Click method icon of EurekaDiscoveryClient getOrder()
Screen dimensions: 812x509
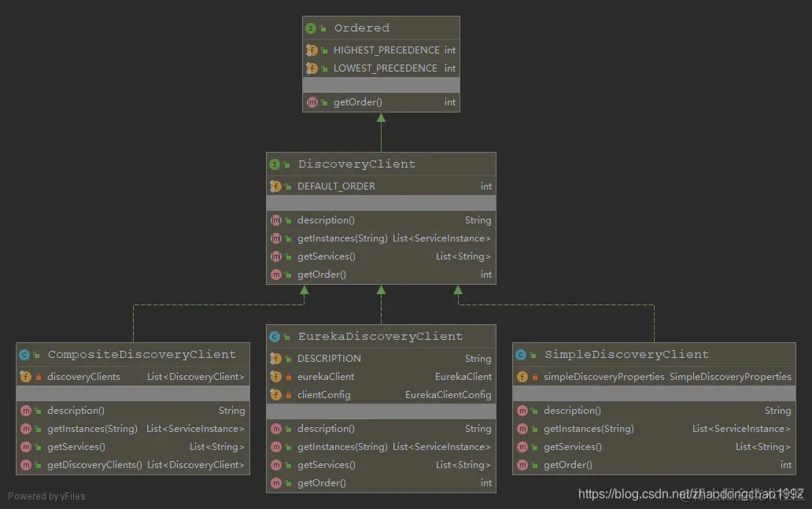click(275, 483)
